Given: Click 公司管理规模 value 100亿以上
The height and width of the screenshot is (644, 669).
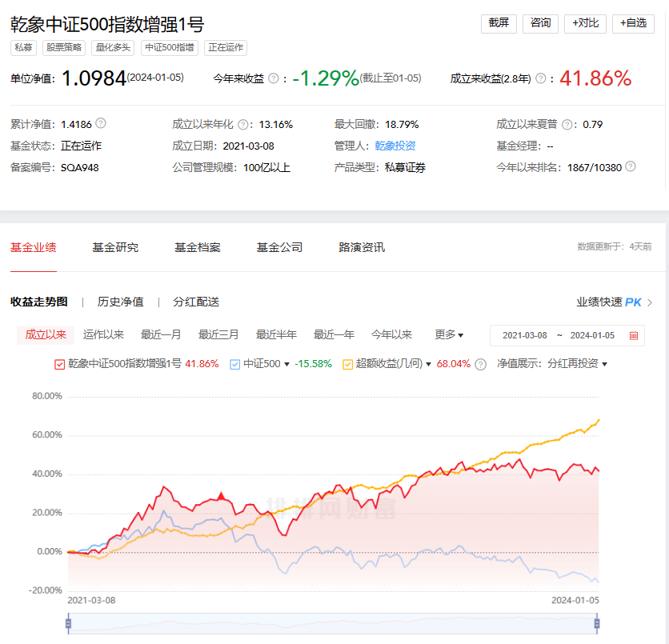Looking at the screenshot, I should click(266, 168).
